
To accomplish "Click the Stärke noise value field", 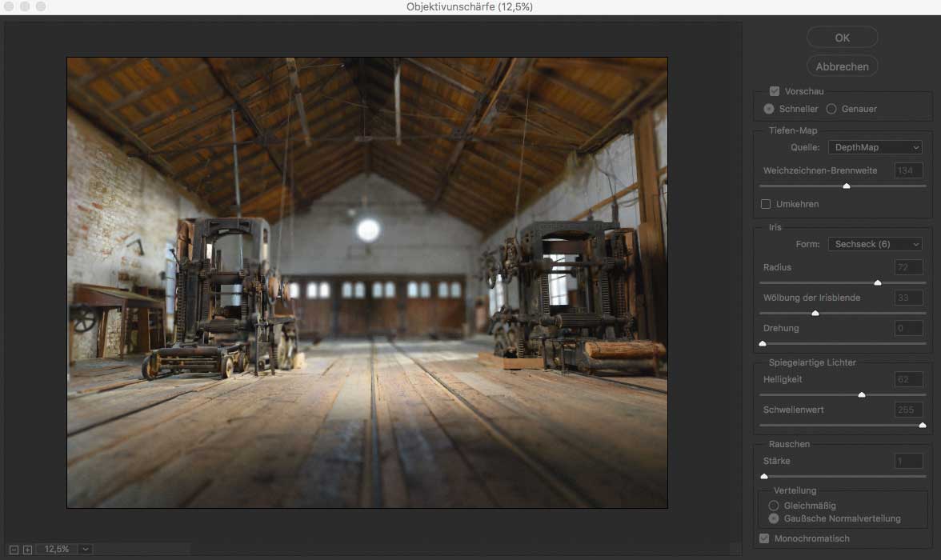I will click(909, 461).
